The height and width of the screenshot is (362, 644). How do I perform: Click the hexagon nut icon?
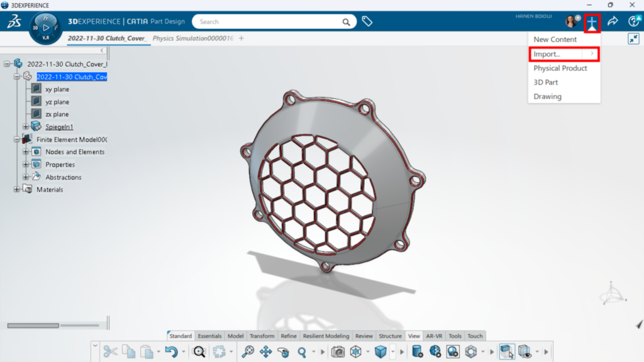coord(471,352)
